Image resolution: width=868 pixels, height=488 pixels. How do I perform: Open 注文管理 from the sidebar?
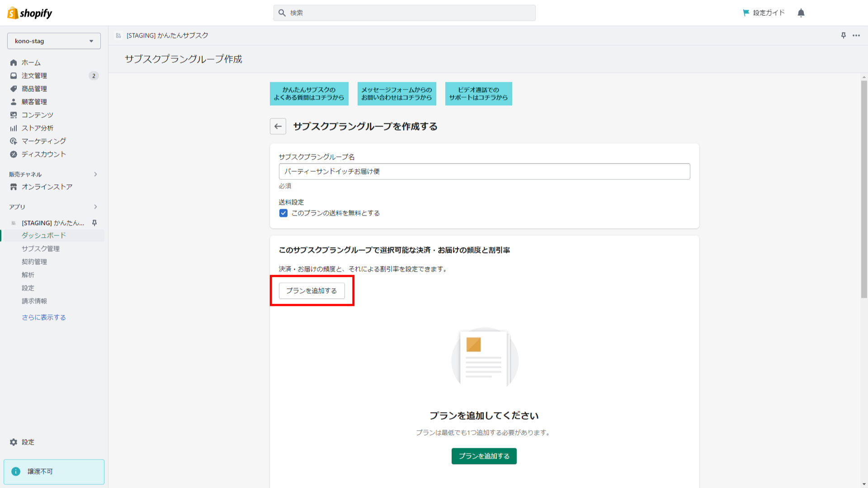point(33,75)
